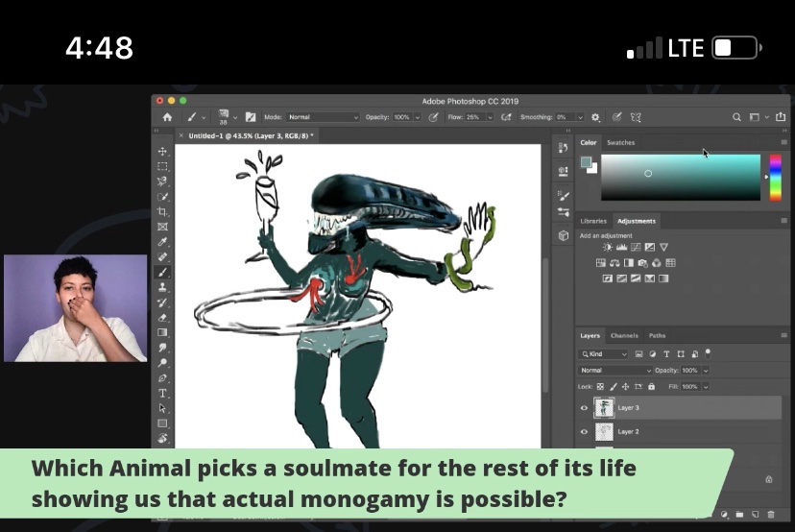Click the symmetry butterfly icon
Image resolution: width=795 pixels, height=532 pixels.
tap(636, 117)
